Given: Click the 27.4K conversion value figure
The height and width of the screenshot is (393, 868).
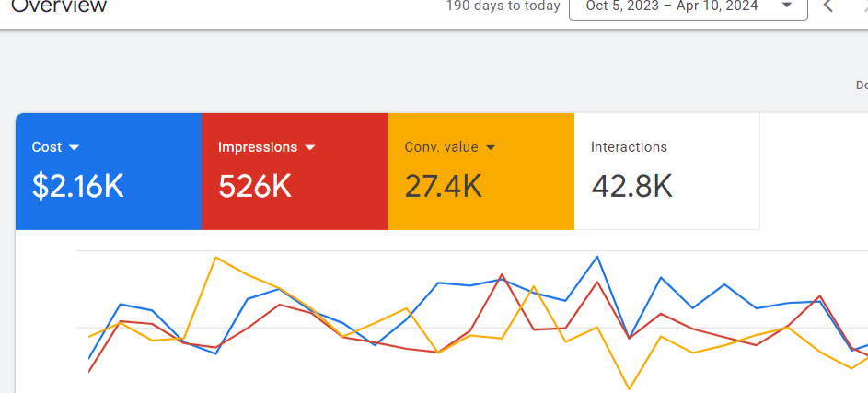Looking at the screenshot, I should (x=443, y=186).
